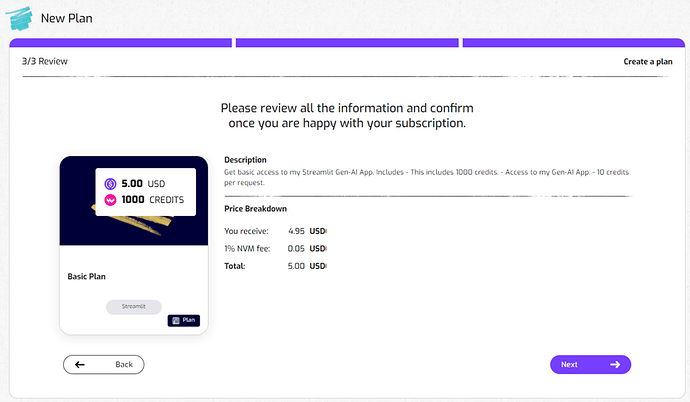Go back using the Back button
The width and height of the screenshot is (690, 402).
[x=104, y=364]
